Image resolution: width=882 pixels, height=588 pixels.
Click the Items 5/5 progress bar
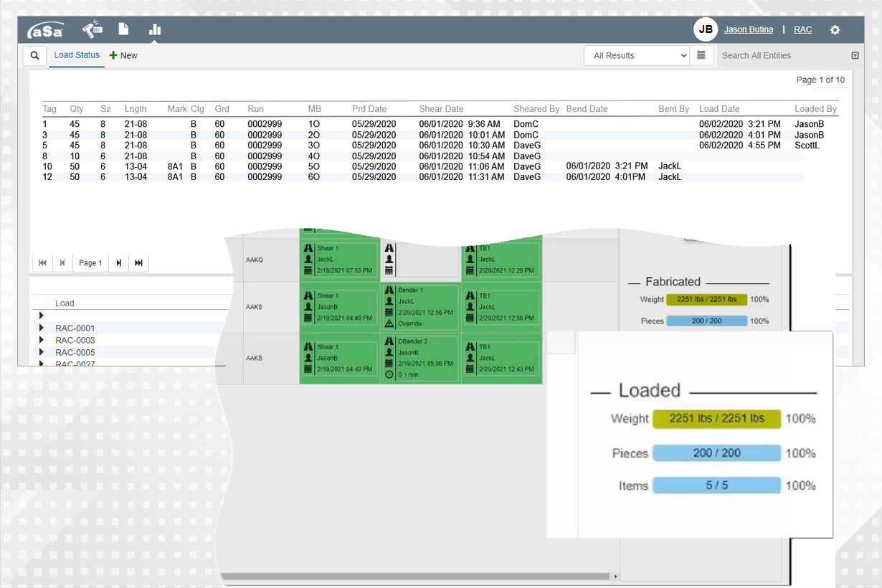(x=716, y=485)
